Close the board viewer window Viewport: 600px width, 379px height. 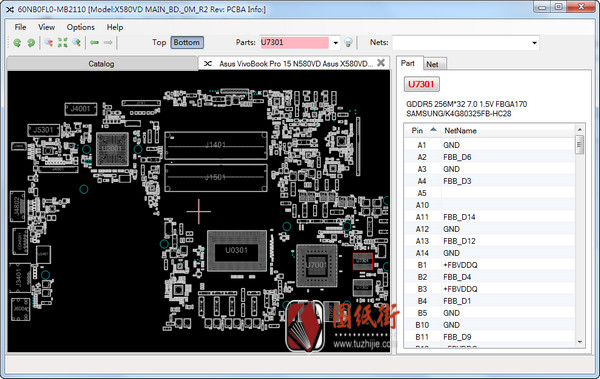(x=581, y=7)
